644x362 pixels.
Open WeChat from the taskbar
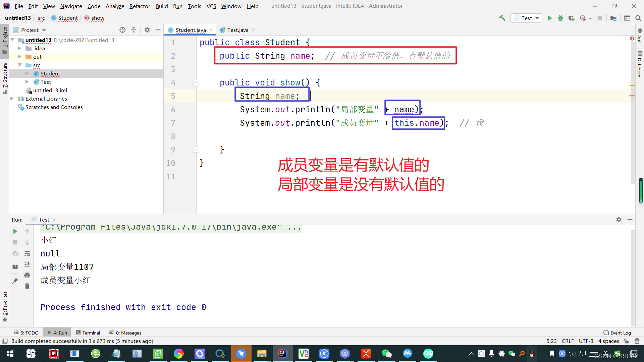[x=386, y=354]
